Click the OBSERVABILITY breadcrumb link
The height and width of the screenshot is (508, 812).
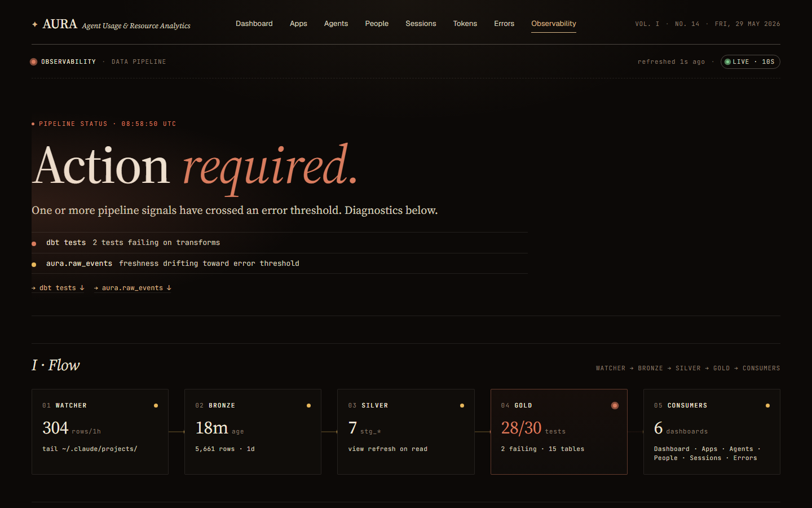pos(68,62)
